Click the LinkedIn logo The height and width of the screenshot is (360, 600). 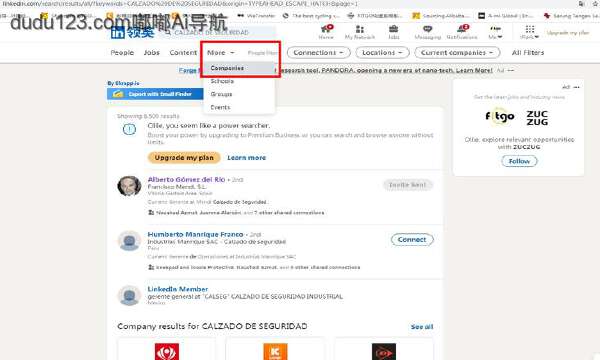click(117, 33)
